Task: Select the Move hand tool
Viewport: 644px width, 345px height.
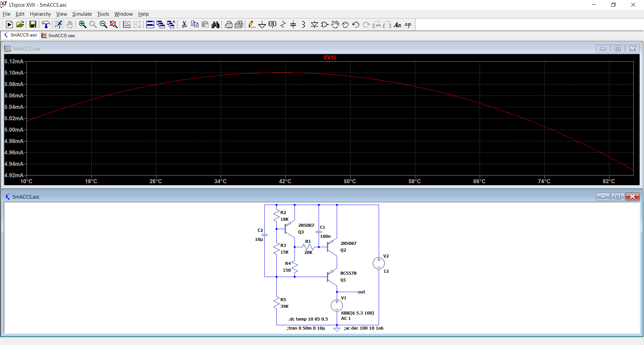Action: (335, 24)
